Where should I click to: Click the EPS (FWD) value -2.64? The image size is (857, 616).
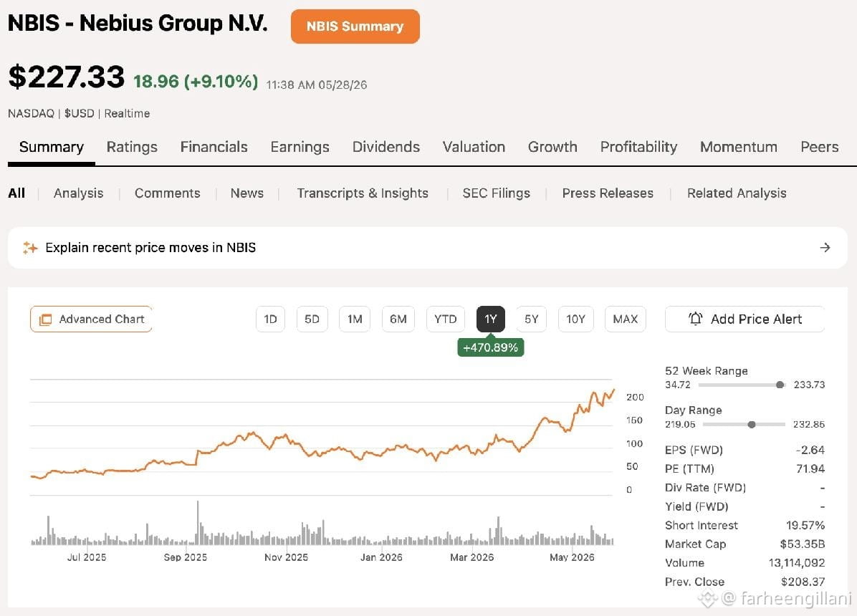pyautogui.click(x=810, y=450)
